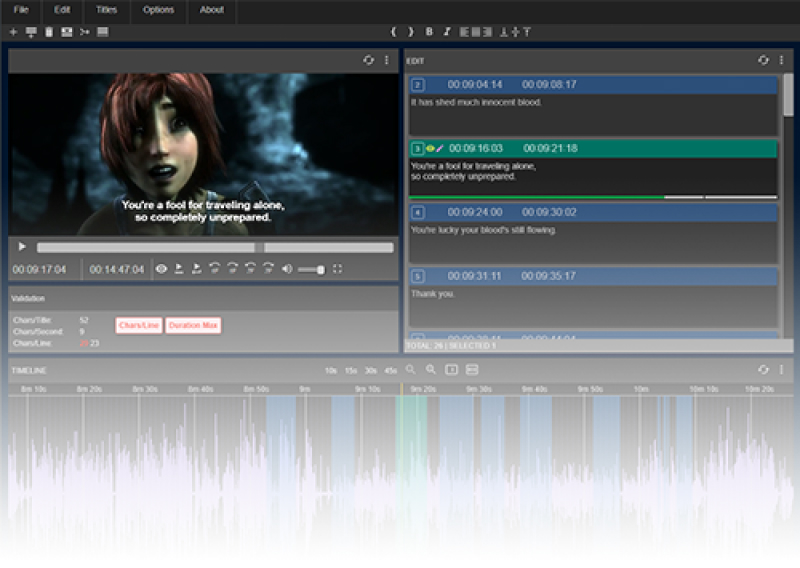Click the opening bracket toolbar icon
The height and width of the screenshot is (568, 800).
[393, 32]
